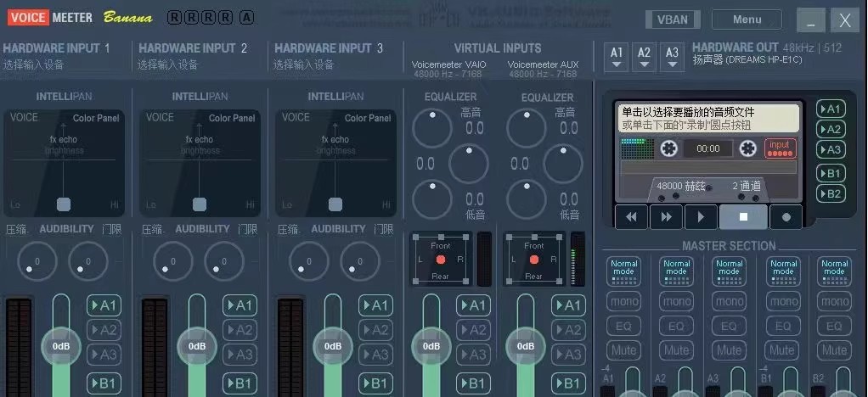Screen dimensions: 868x397
Task: Rewind the cassette recorder
Action: pos(631,217)
